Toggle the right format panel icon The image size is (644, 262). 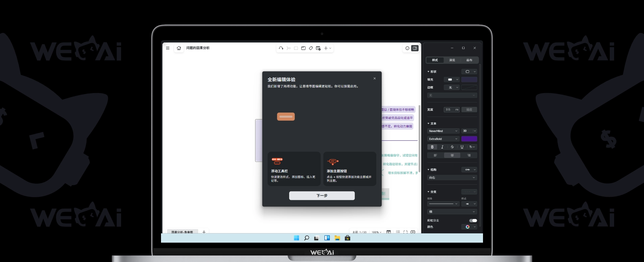415,48
